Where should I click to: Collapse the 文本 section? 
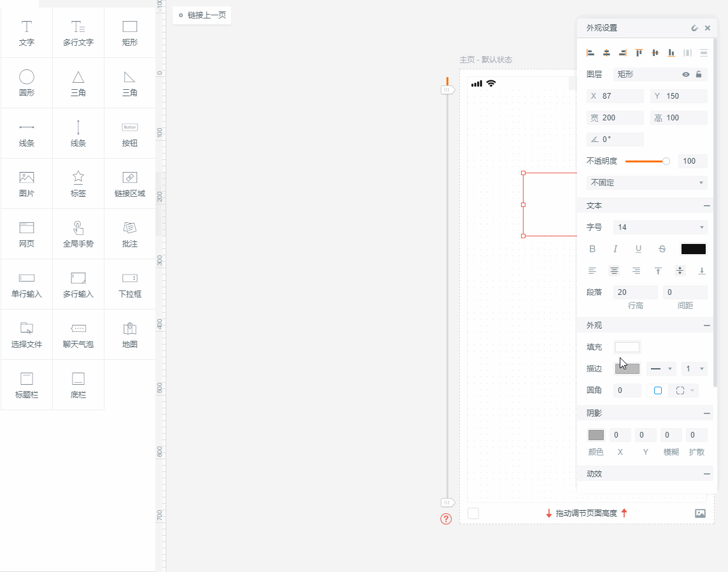pyautogui.click(x=706, y=206)
